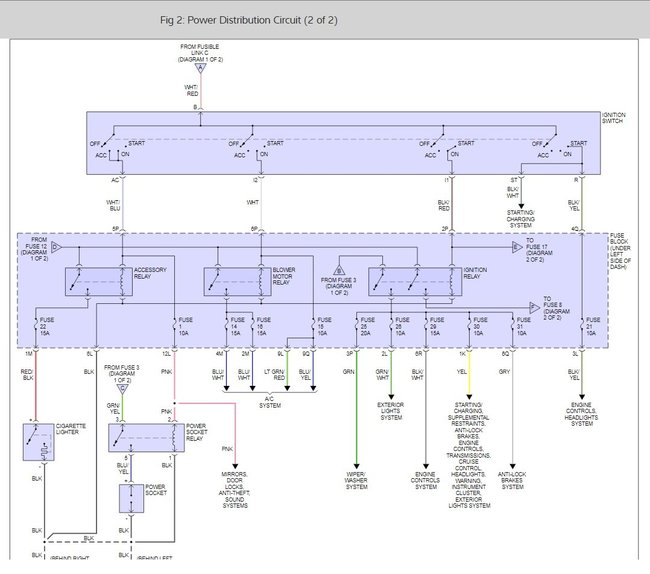Click the 'ST' terminal label on ignition switch
Screen dimensions: 650x574
(x=514, y=180)
